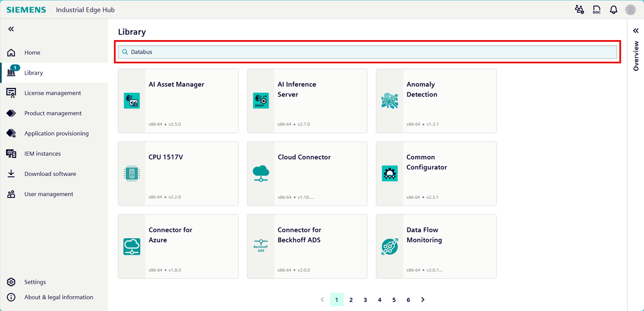Image resolution: width=644 pixels, height=311 pixels.
Task: Open the DOC documentation icon
Action: tap(596, 10)
